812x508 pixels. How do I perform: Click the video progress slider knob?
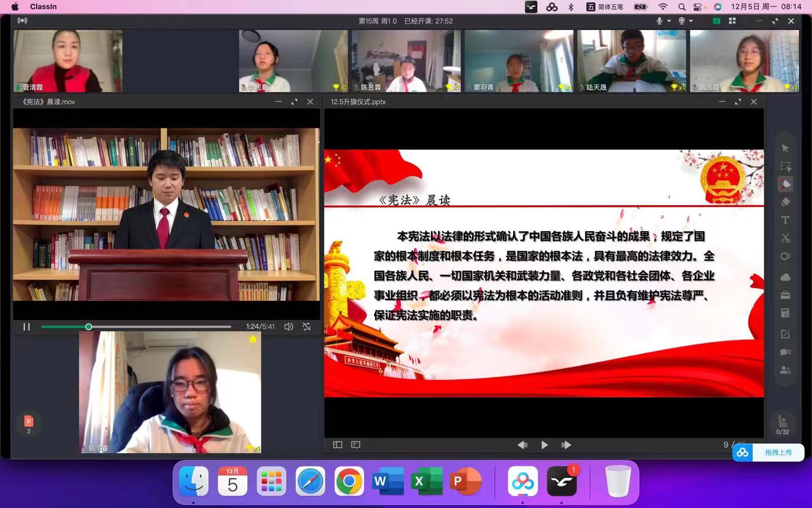(x=89, y=327)
